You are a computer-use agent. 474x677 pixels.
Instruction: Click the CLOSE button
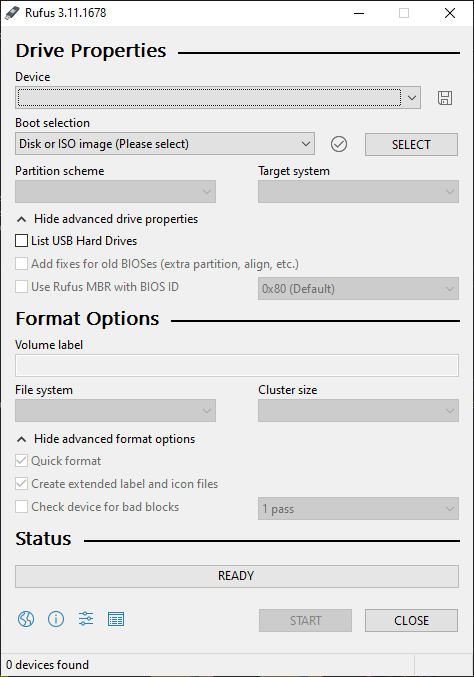click(x=411, y=620)
